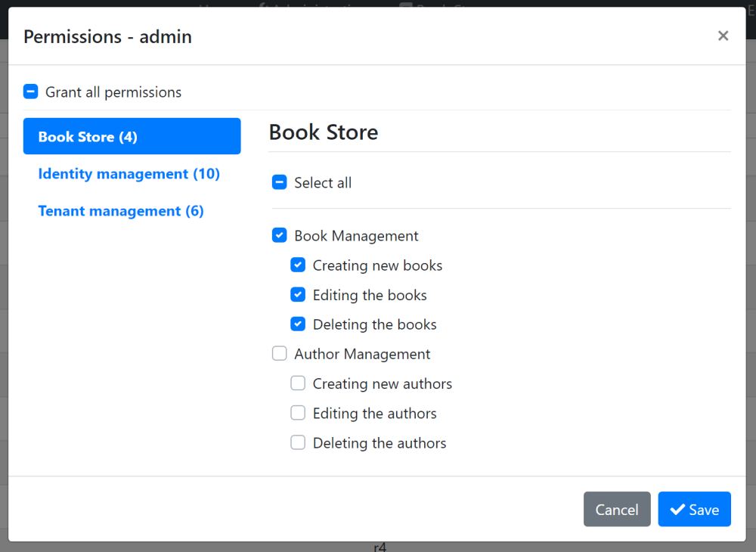Check the Creating new authors permission

point(298,383)
